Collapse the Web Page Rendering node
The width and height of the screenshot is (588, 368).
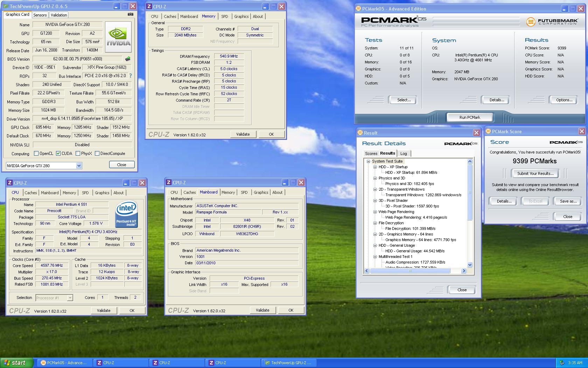pyautogui.click(x=375, y=212)
